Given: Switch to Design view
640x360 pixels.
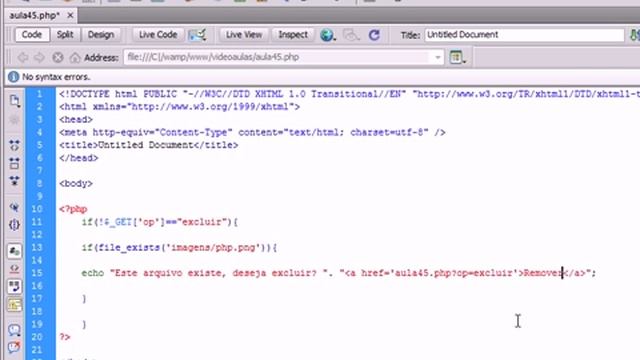Looking at the screenshot, I should [x=101, y=35].
